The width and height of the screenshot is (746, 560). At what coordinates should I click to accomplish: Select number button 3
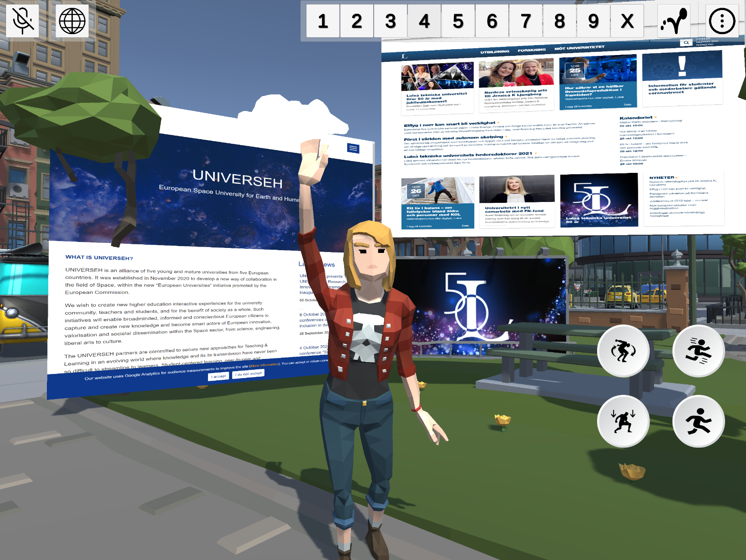point(391,21)
